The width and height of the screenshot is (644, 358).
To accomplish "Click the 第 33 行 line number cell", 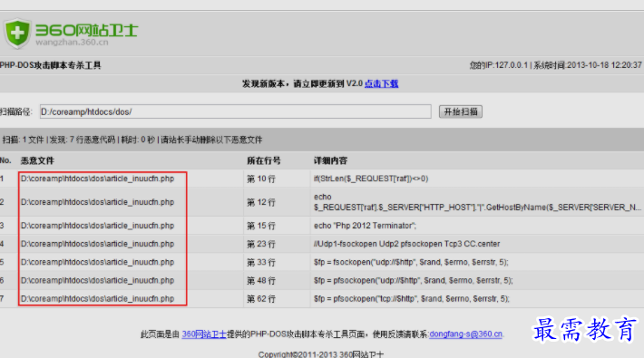I will [261, 262].
